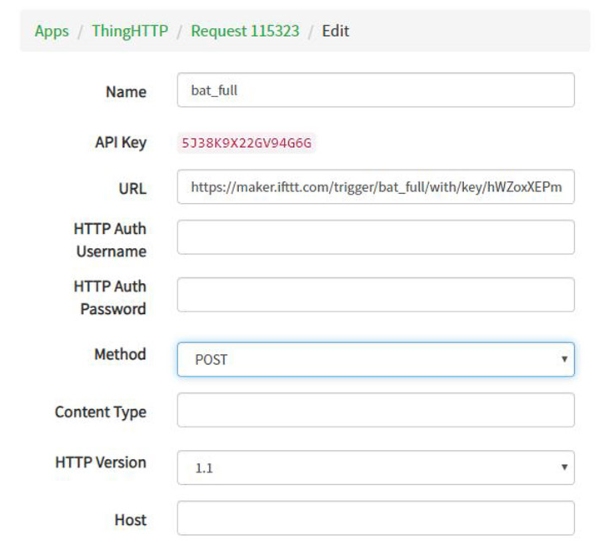Click the Apps breadcrumb link
605x542 pixels.
pyautogui.click(x=51, y=31)
